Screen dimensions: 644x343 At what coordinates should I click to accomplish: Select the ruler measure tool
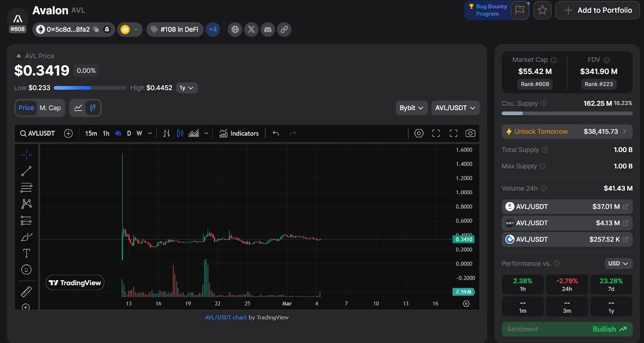pyautogui.click(x=26, y=291)
